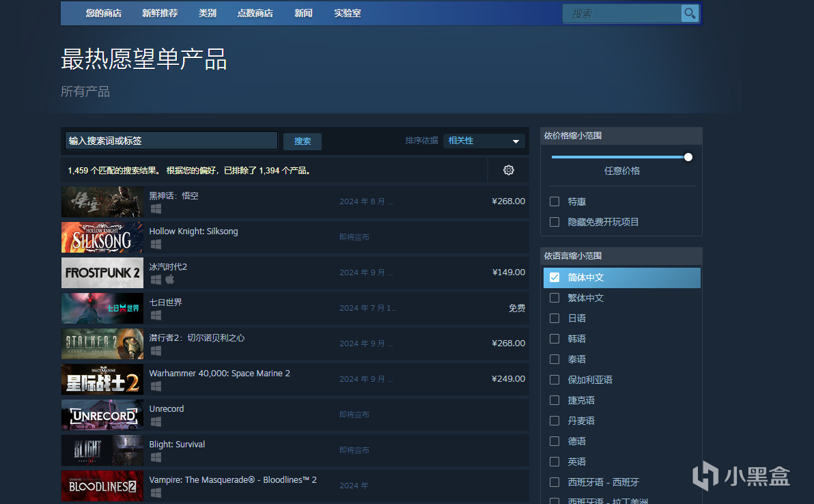The width and height of the screenshot is (814, 504).
Task: Click Windows platform icon under 冰汽时代2
Action: [x=156, y=280]
